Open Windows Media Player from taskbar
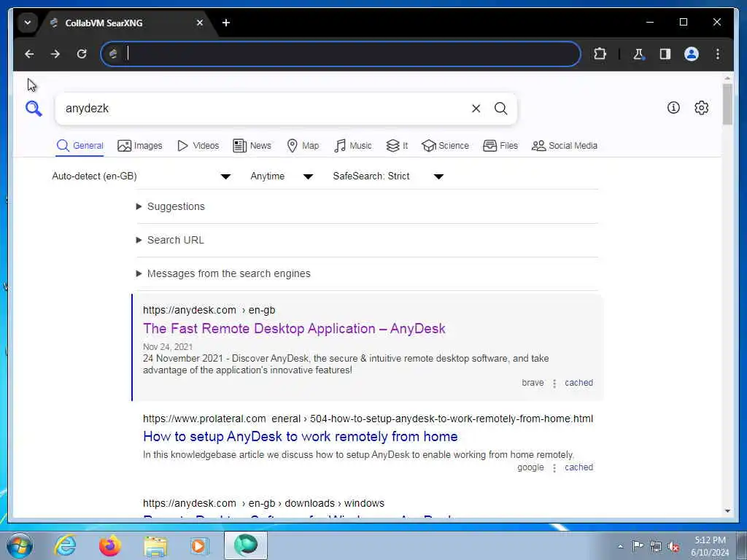Image resolution: width=747 pixels, height=560 pixels. point(199,545)
